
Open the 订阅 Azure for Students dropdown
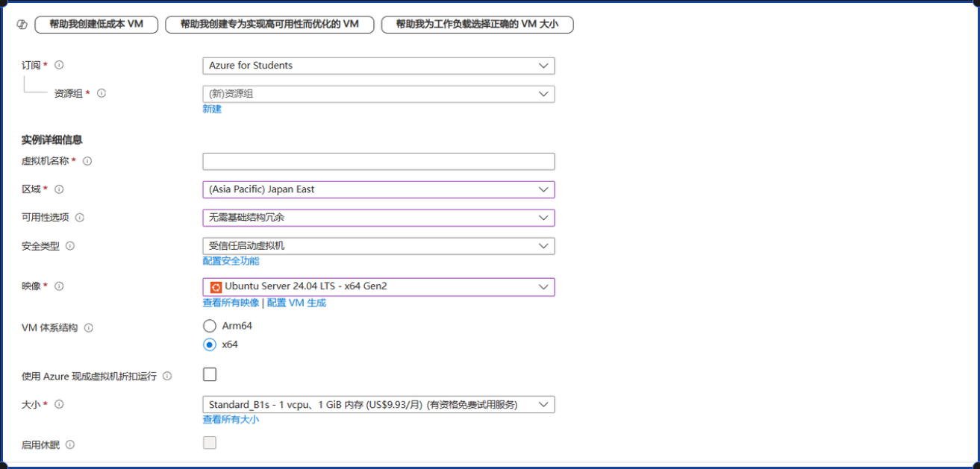[378, 66]
